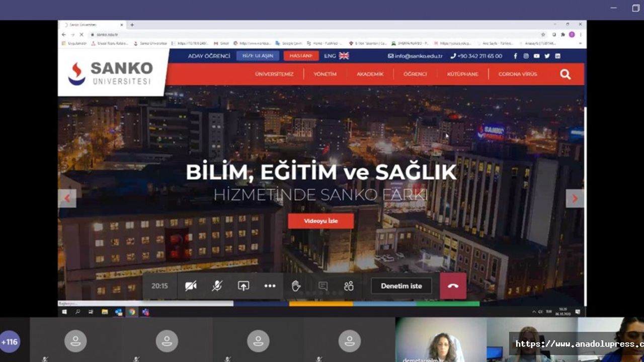Viewport: 644px width, 362px height.
Task: Open the Uygulamalar bookmarks shortcut
Action: (x=74, y=43)
